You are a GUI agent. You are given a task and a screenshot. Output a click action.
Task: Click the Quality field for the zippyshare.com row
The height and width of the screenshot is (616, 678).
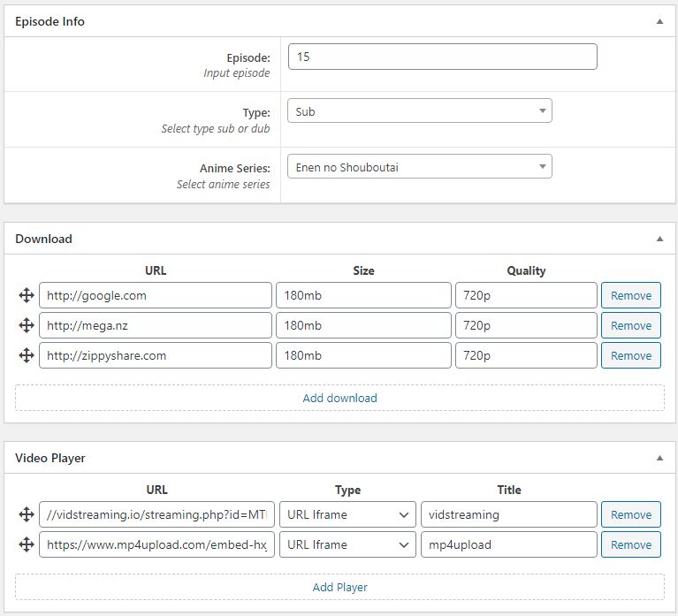tap(525, 356)
